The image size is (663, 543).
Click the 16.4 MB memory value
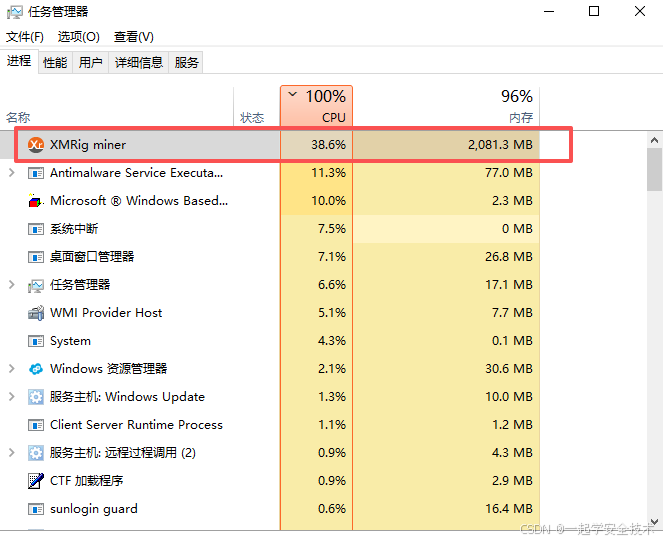tap(509, 508)
